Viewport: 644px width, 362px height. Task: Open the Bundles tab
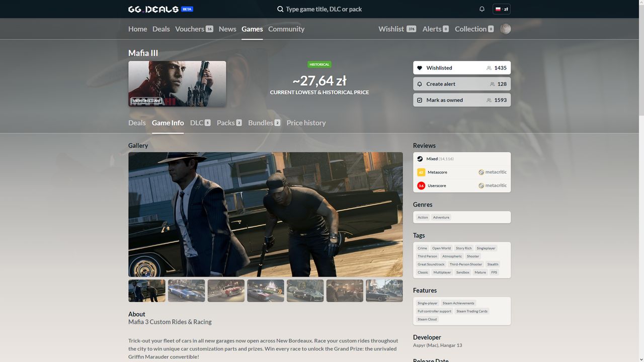click(264, 123)
